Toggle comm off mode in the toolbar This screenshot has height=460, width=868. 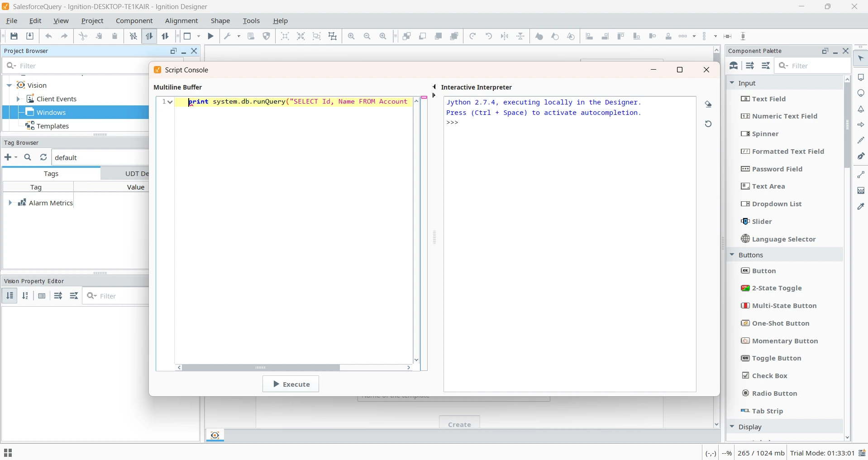(x=134, y=37)
